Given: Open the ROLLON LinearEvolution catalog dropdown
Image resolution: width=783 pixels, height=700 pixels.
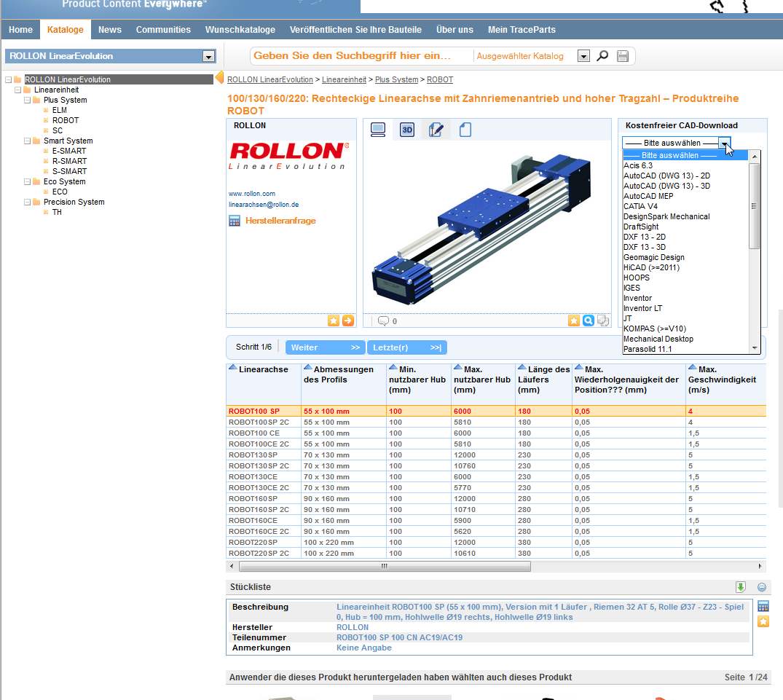Looking at the screenshot, I should coord(209,56).
